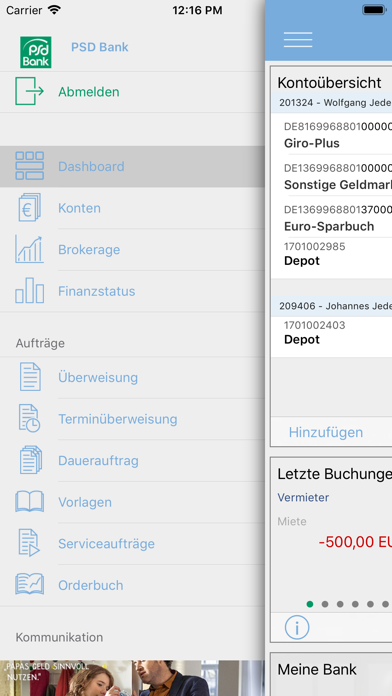This screenshot has width=392, height=696.
Task: Select Dauerauftrag menu entry
Action: point(132,461)
